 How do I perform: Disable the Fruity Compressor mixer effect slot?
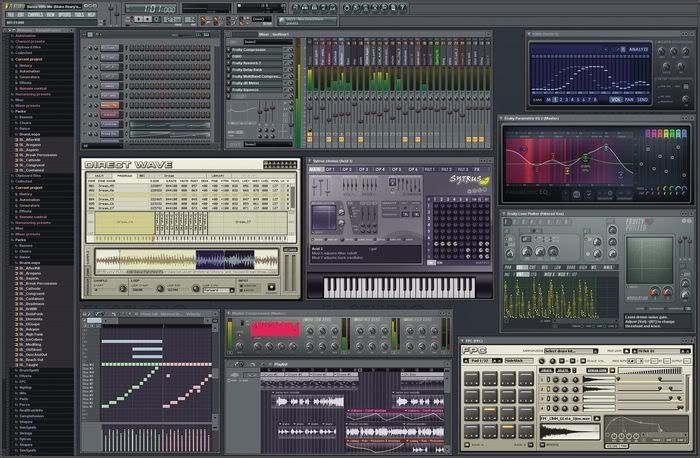point(285,50)
